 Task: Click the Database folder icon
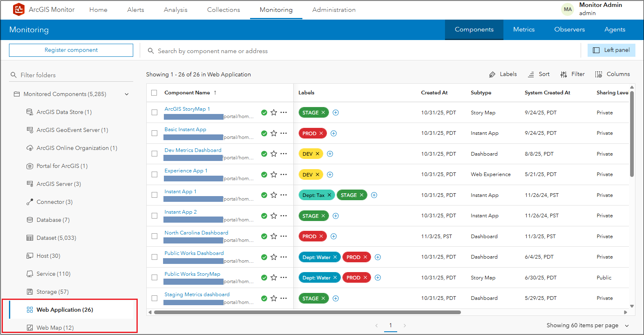(x=30, y=220)
